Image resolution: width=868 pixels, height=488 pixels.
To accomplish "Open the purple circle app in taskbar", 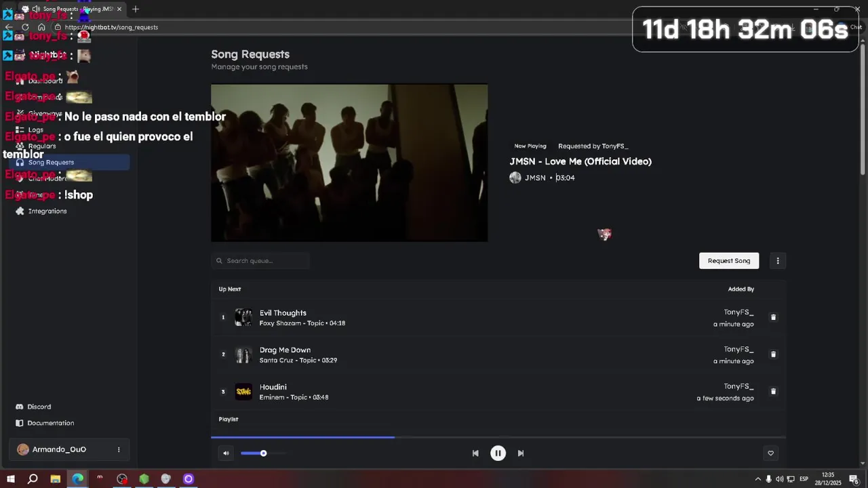I will 189,479.
